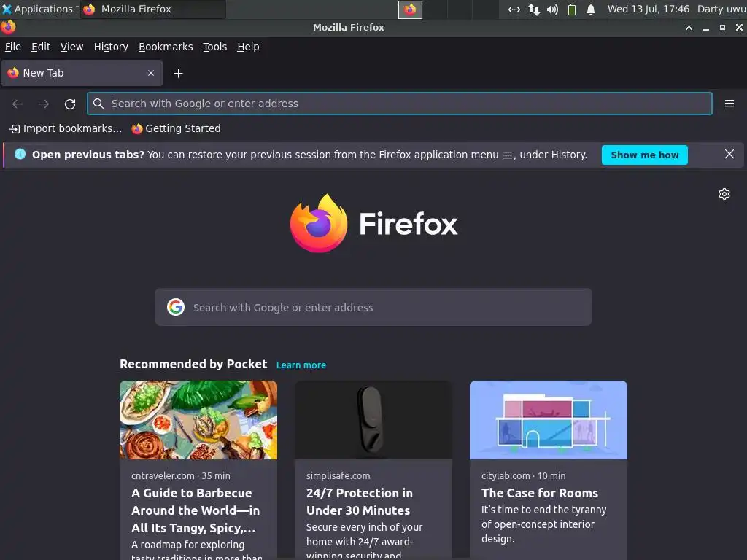Select the New Tab tab

(82, 73)
